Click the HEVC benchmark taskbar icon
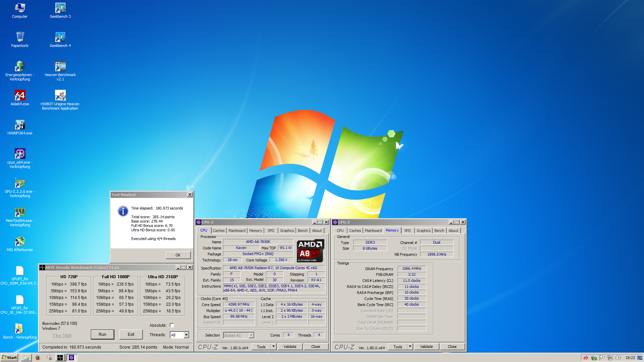 coord(60,358)
